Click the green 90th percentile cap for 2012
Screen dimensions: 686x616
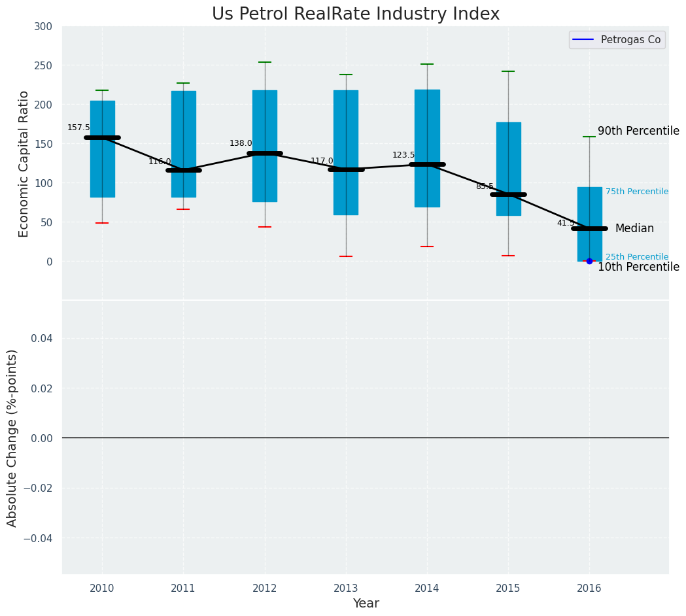(x=265, y=62)
